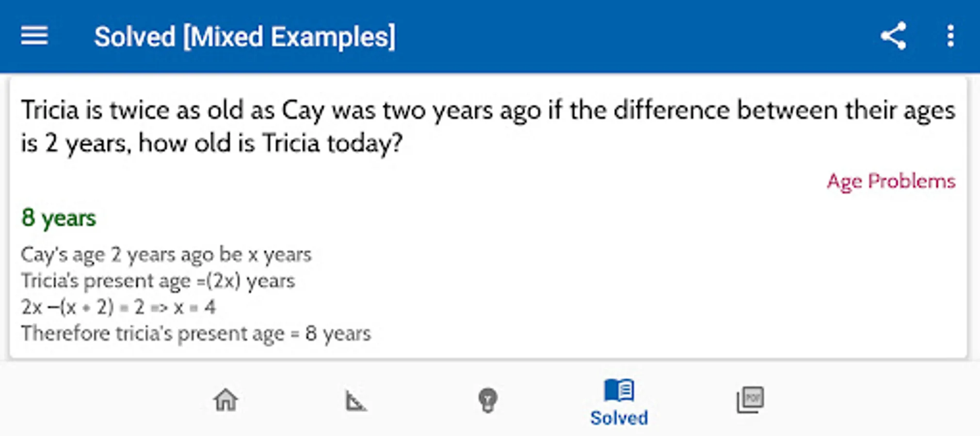Open the three-dot overflow menu
The image size is (980, 436).
950,36
